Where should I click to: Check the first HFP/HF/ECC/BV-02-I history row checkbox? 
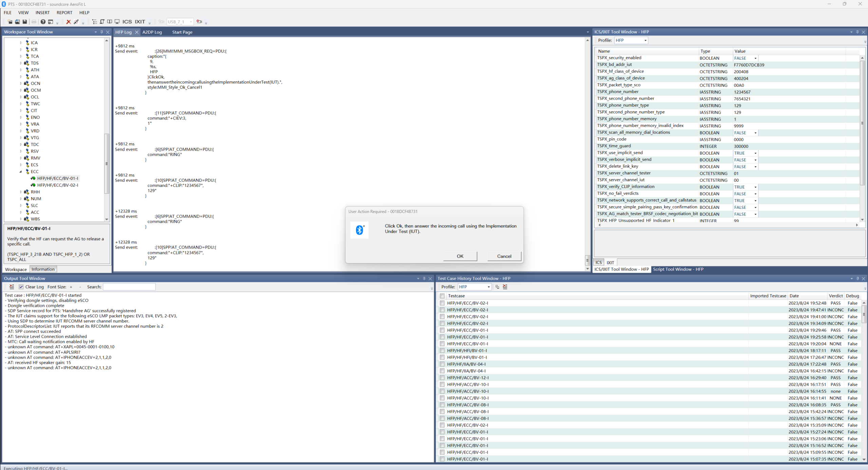pyautogui.click(x=442, y=303)
